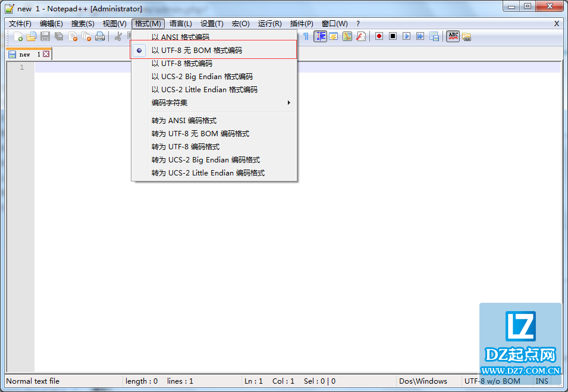Run macro multiple times icon
Viewport: 568px width, 392px height.
(420, 36)
